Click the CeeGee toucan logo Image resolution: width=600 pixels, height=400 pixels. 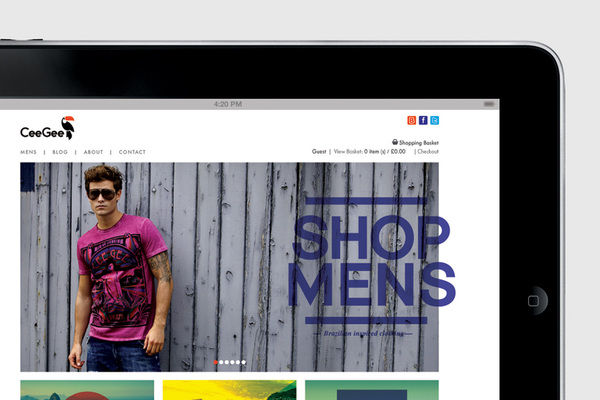[46, 129]
